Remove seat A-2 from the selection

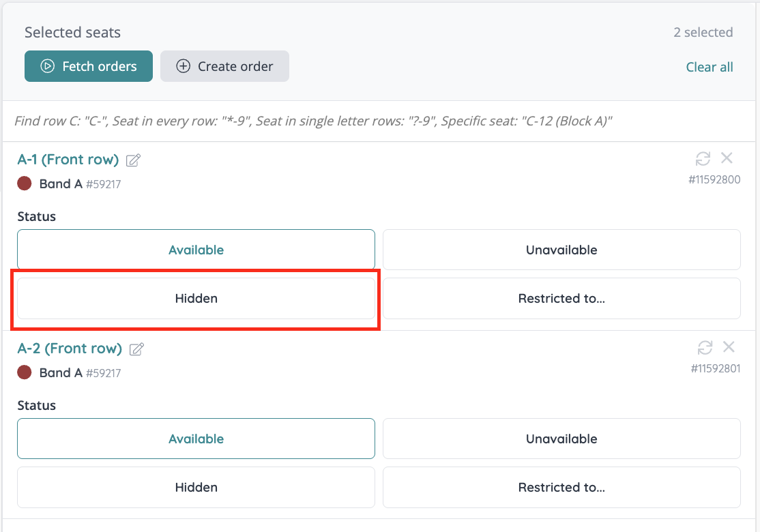(x=729, y=347)
